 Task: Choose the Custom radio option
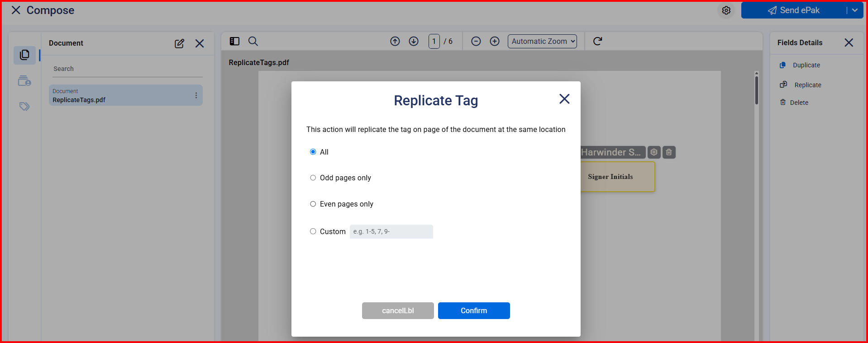point(313,231)
